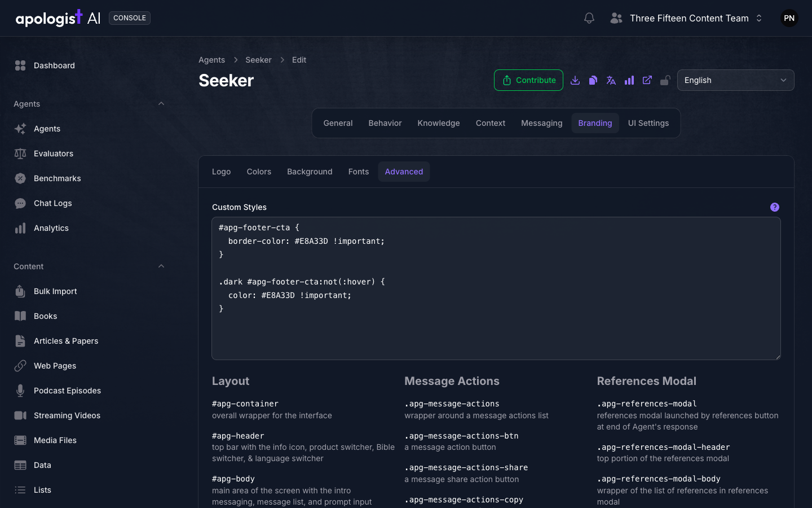
Task: Click the Dashboard icon in sidebar
Action: (20, 65)
